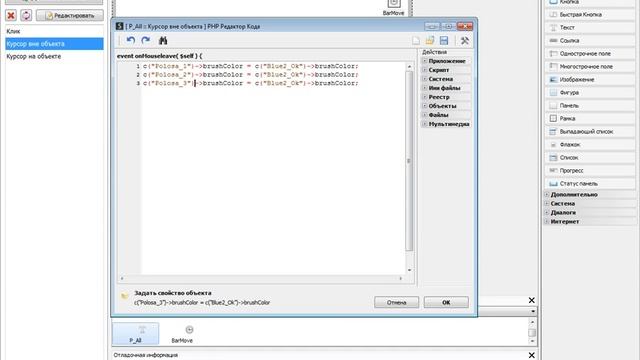Select the Ссылка component
Image resolution: width=640 pixels, height=360 pixels.
(590, 41)
